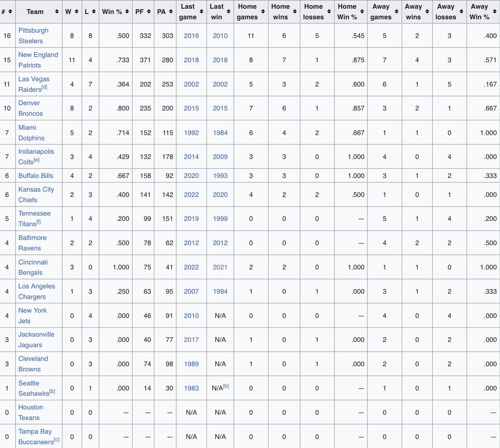Sort by L column sort arrows
The width and height of the screenshot is (500, 448).
(94, 12)
